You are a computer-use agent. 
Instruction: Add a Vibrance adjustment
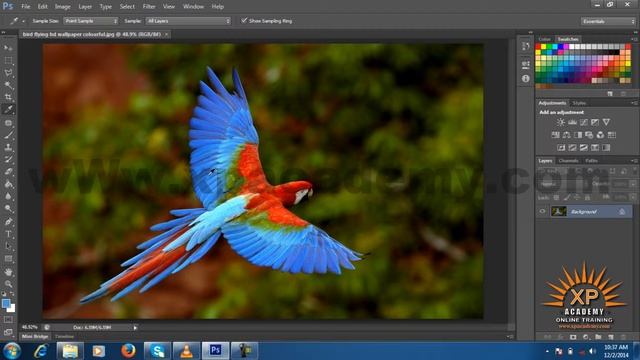click(607, 122)
